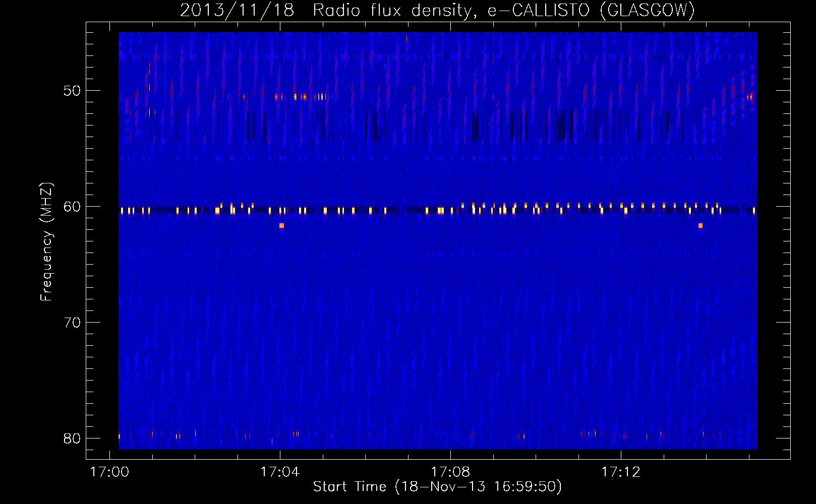The image size is (816, 504).
Task: Click the "Start Time (18-Nov-13 16:59:50)" label
Action: click(437, 487)
